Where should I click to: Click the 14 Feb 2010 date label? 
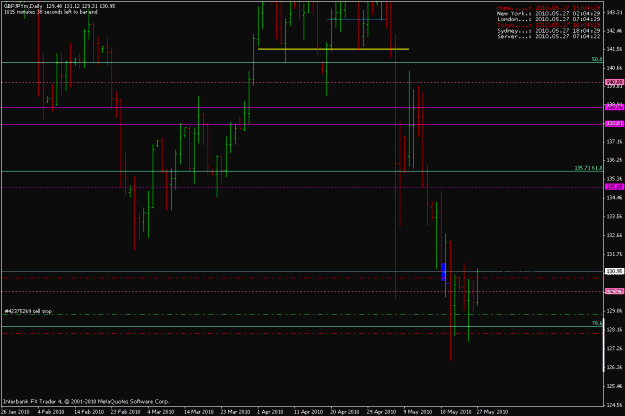(x=89, y=412)
